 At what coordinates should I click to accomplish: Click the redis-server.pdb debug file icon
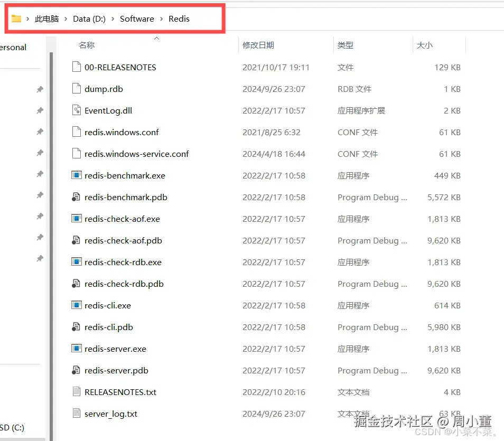click(x=76, y=370)
